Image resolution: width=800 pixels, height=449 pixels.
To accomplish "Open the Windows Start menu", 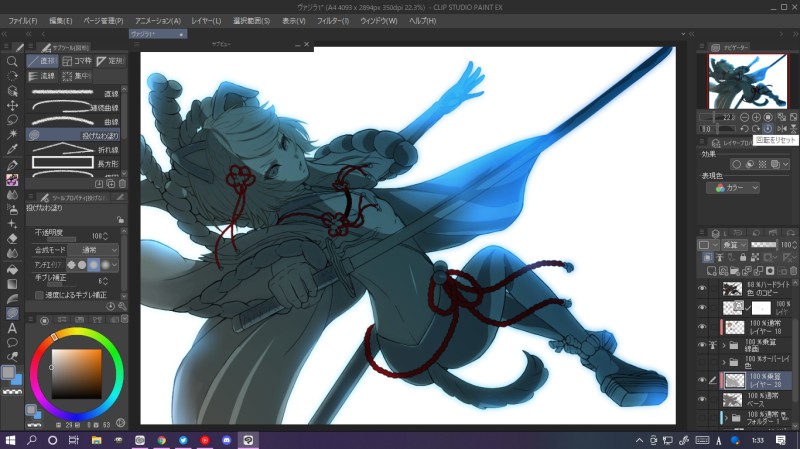I will coord(10,440).
